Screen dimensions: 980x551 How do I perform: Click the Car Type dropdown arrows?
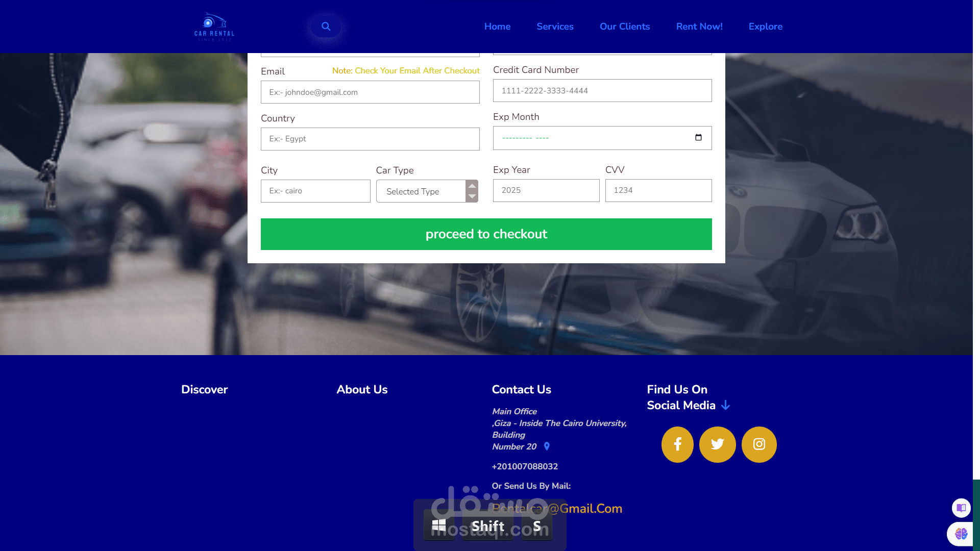pyautogui.click(x=472, y=191)
